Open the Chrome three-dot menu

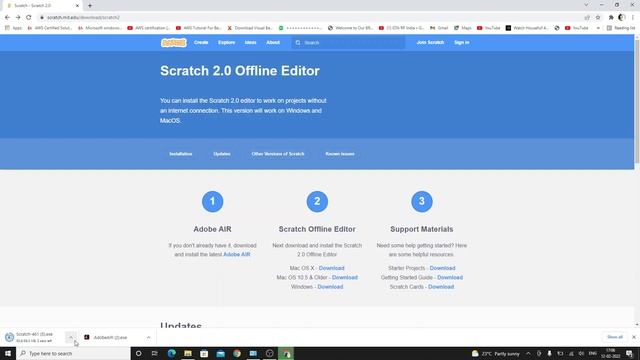[633, 18]
